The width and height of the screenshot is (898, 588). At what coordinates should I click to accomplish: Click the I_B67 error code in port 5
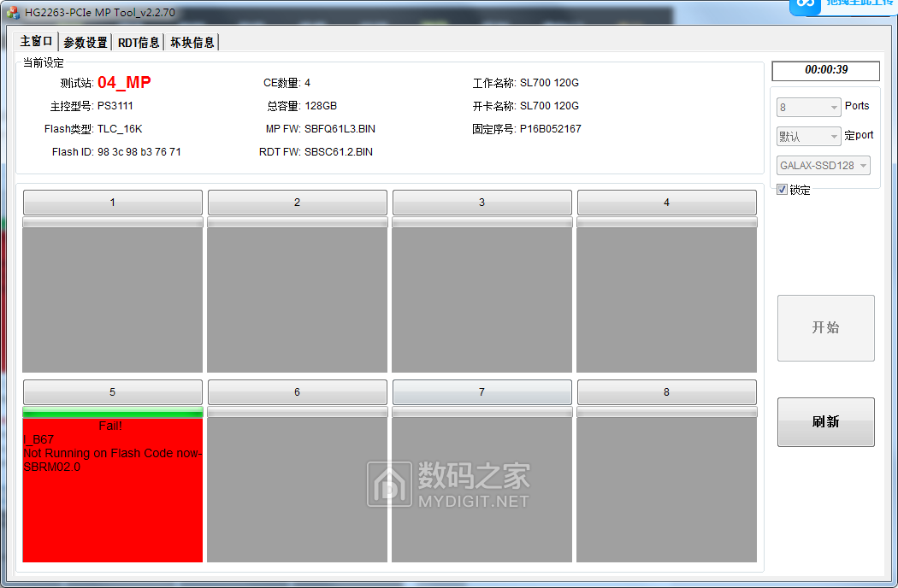(x=39, y=439)
